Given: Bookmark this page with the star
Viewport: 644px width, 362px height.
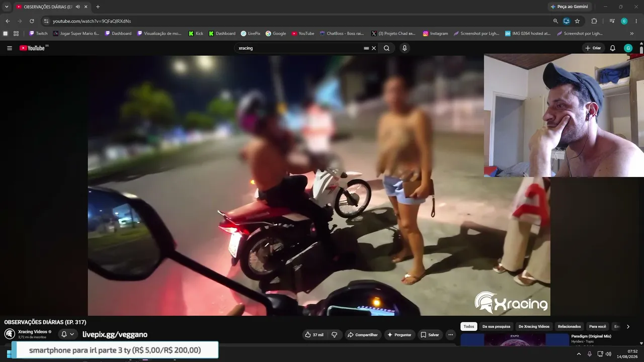Looking at the screenshot, I should 577,21.
